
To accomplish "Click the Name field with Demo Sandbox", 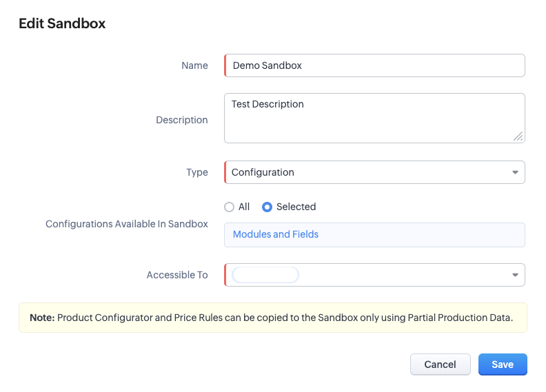I will 374,65.
